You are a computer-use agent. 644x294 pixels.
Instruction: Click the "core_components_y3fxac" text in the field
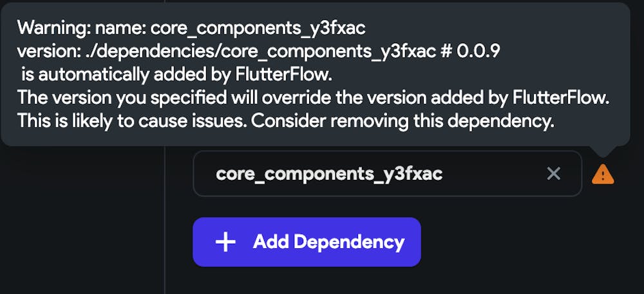click(329, 173)
